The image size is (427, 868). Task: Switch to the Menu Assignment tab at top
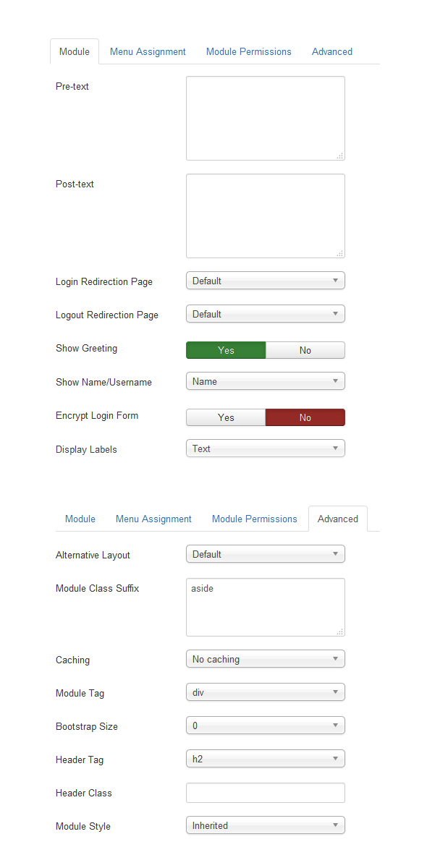pos(148,51)
